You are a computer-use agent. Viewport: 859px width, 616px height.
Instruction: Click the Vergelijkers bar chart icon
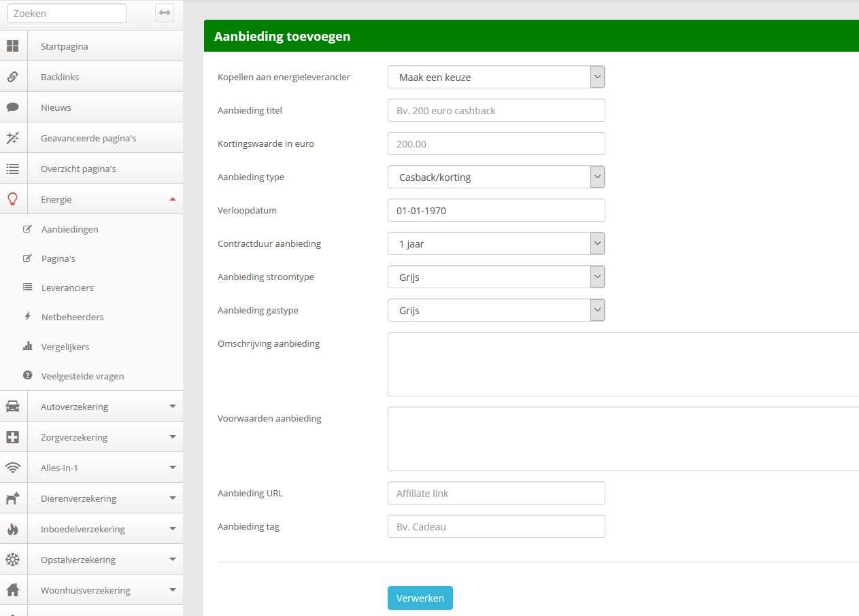tap(27, 346)
